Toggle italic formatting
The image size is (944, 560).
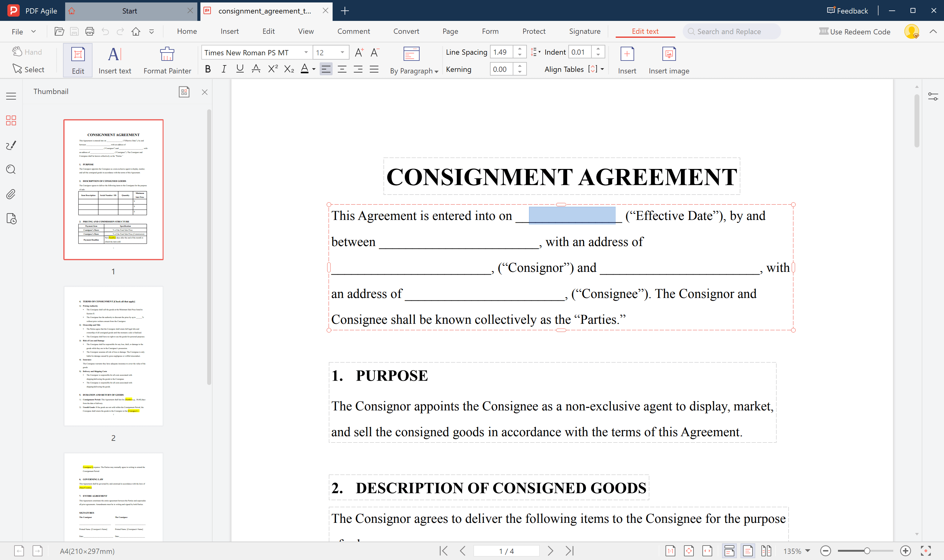(223, 69)
